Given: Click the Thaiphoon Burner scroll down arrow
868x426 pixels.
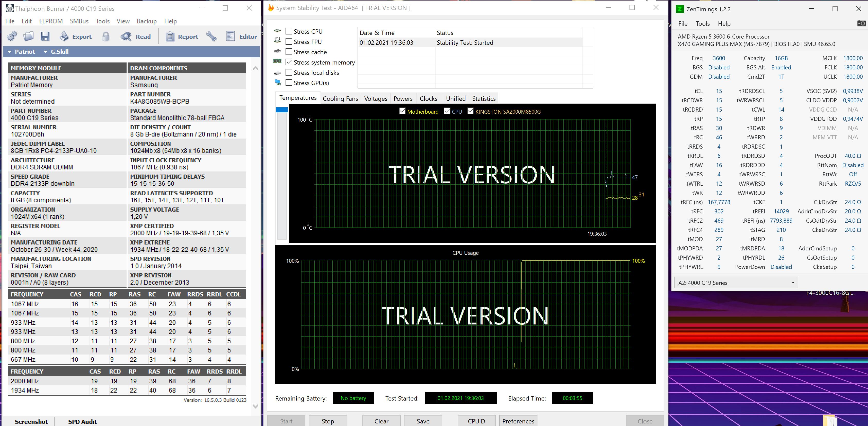Looking at the screenshot, I should tap(255, 406).
